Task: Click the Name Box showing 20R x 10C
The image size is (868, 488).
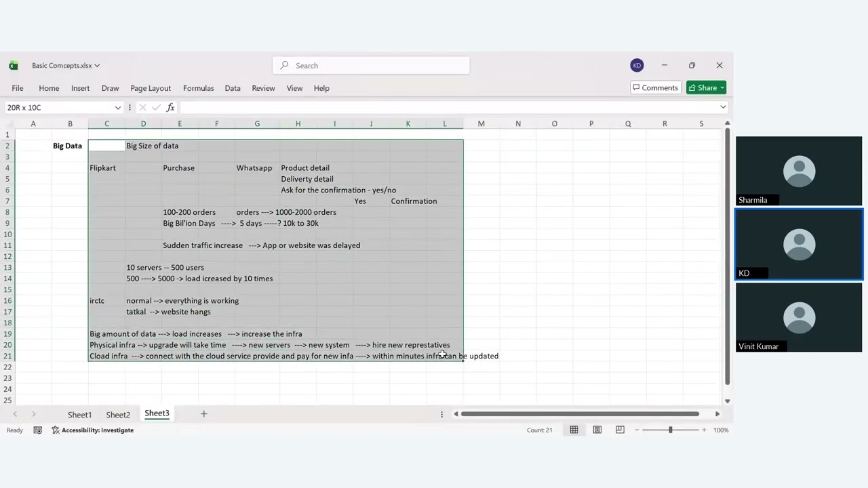Action: coord(59,108)
